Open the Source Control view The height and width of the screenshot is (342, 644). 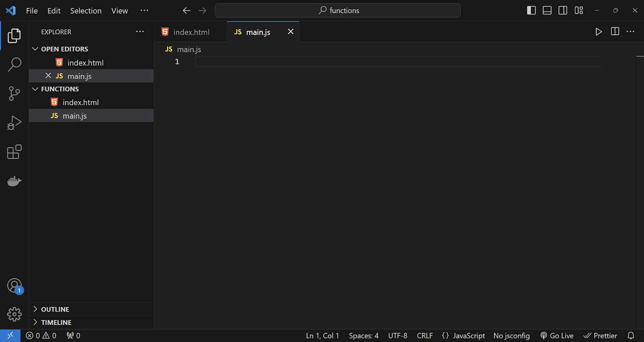(x=14, y=93)
